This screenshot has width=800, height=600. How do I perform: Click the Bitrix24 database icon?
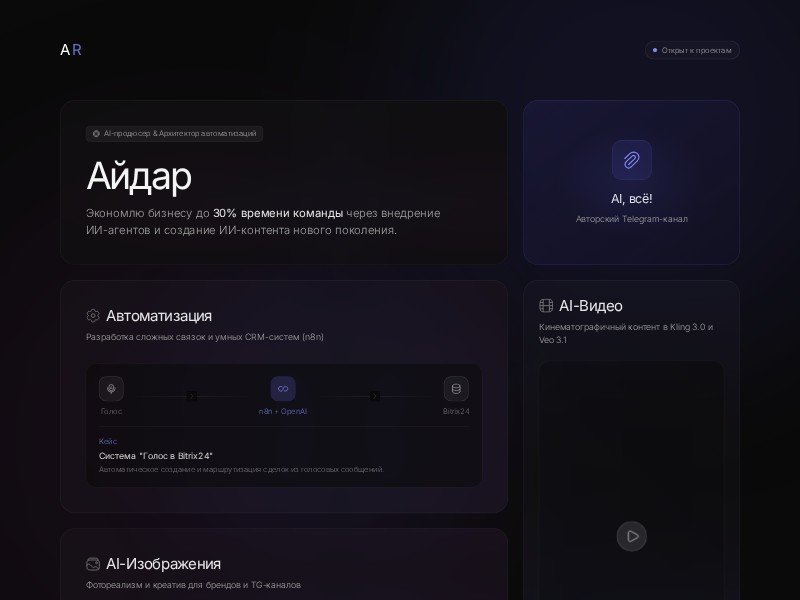(x=456, y=389)
